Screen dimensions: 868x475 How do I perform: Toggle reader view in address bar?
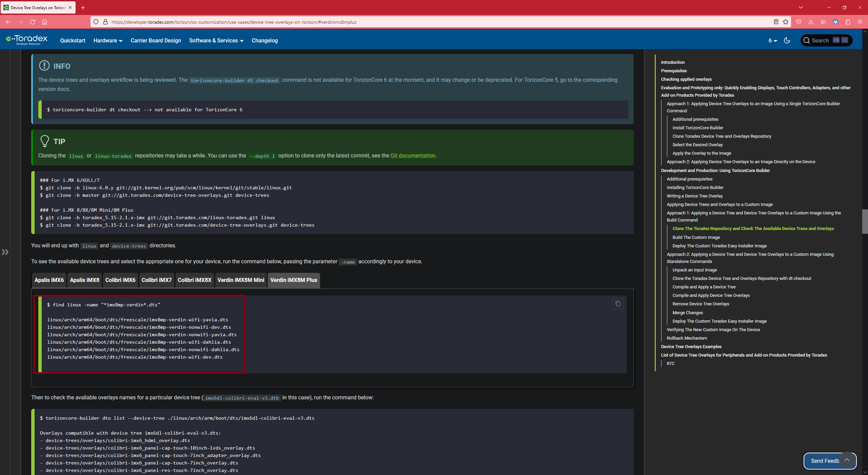[776, 22]
